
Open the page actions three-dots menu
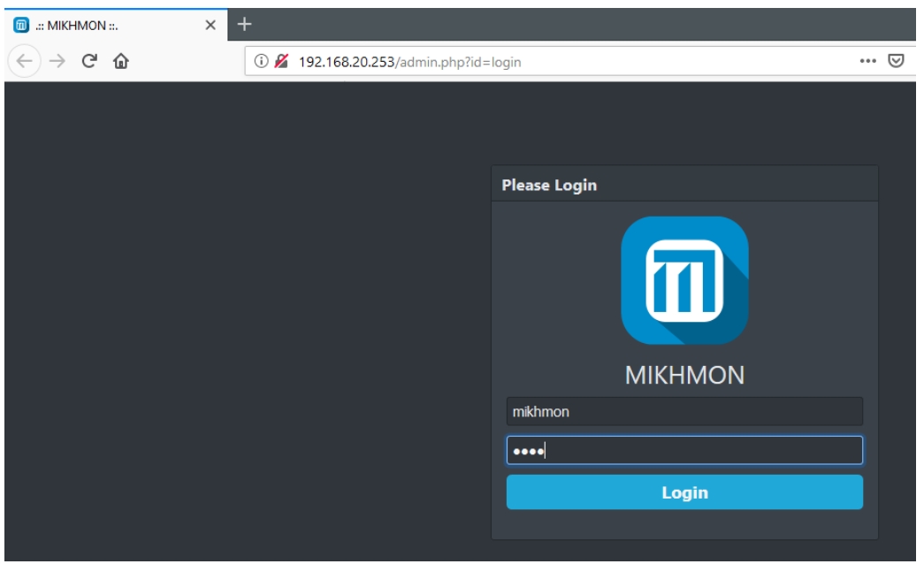pos(867,61)
